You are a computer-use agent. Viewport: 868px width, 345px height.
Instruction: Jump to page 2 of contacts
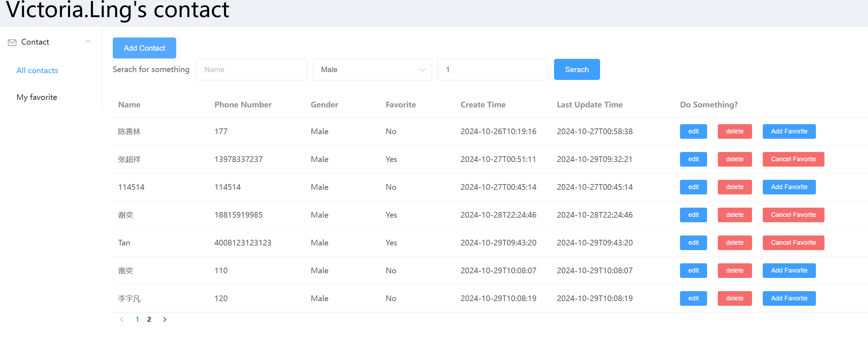[x=149, y=319]
